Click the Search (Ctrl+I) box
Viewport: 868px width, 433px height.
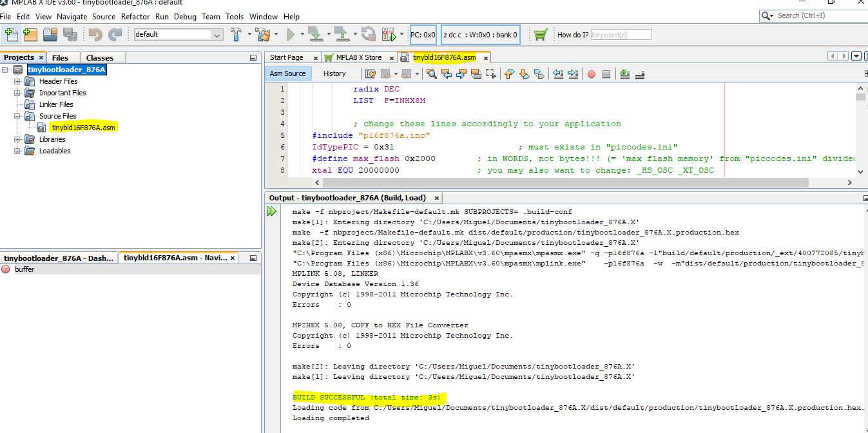pyautogui.click(x=814, y=15)
